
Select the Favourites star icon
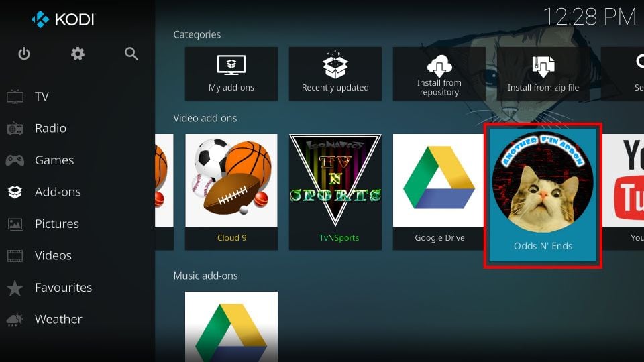point(15,288)
